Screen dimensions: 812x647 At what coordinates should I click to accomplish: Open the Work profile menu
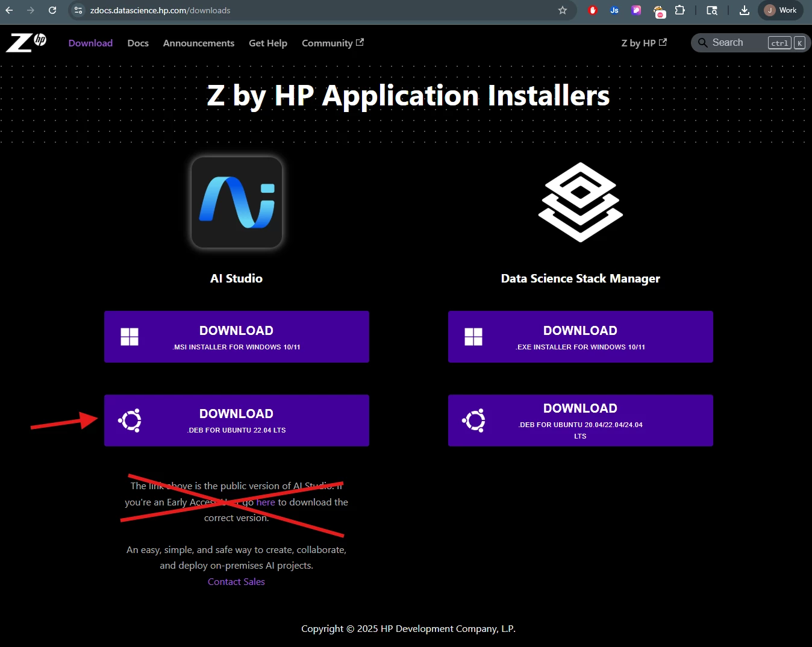pos(781,10)
